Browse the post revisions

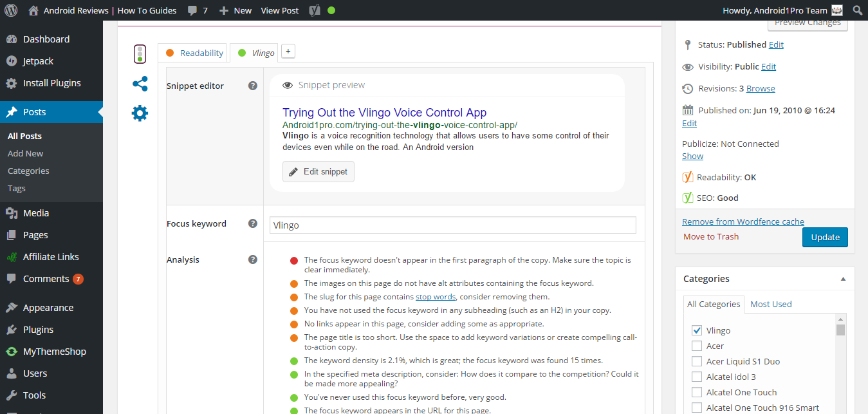point(761,88)
